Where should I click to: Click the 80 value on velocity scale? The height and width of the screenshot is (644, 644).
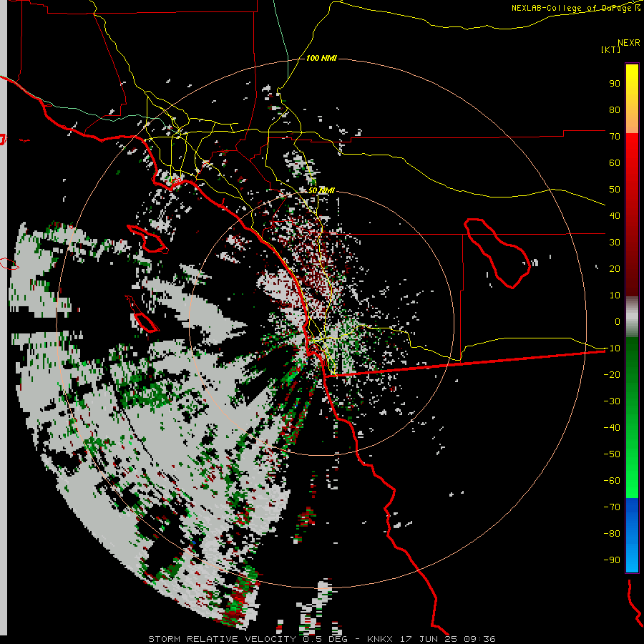coord(615,109)
